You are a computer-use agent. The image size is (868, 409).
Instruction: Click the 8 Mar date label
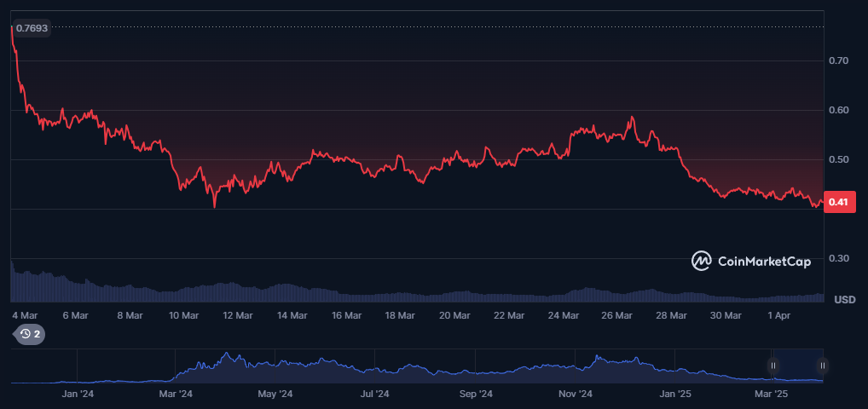tap(130, 315)
